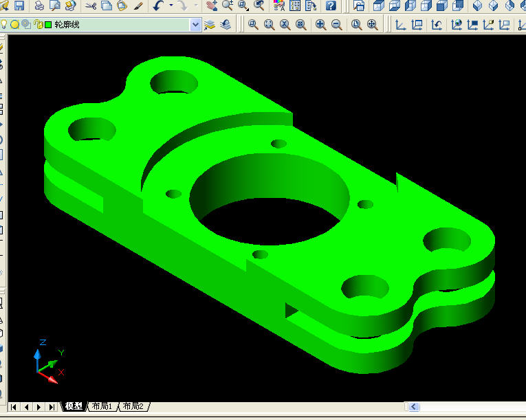The height and width of the screenshot is (420, 526).
Task: Toggle the layer lock padlock icon
Action: pos(39,24)
